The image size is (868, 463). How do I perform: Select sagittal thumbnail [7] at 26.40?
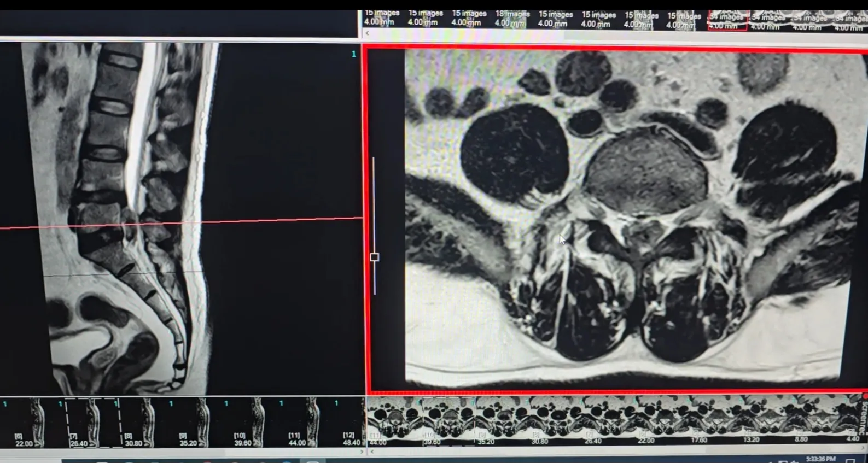point(93,423)
